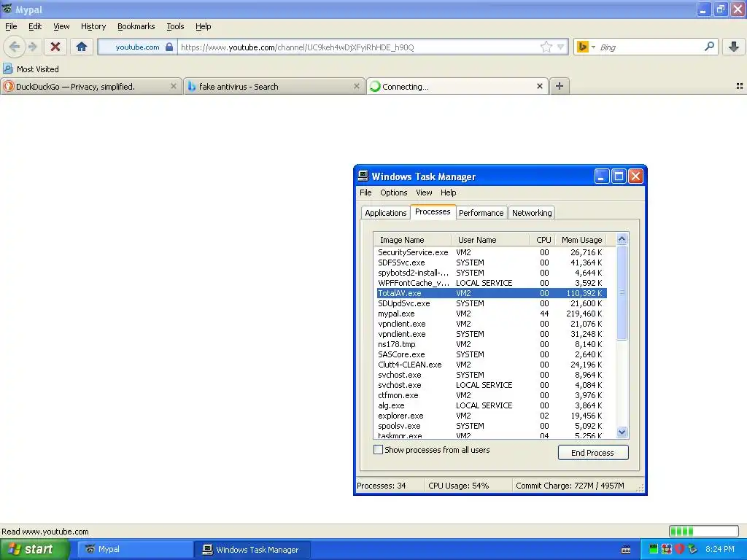
Task: Click Windows Task Manager taskbar button
Action: click(x=252, y=549)
